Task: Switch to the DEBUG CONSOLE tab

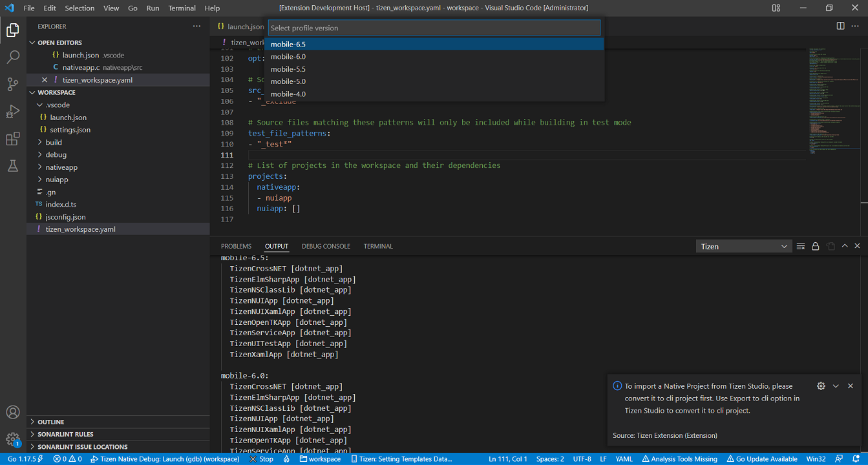Action: pyautogui.click(x=326, y=246)
